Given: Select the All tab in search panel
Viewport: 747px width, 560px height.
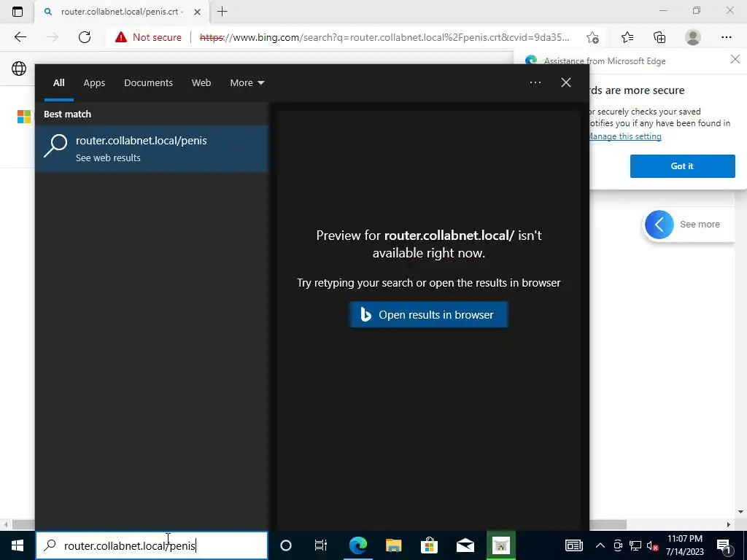Looking at the screenshot, I should pos(58,83).
